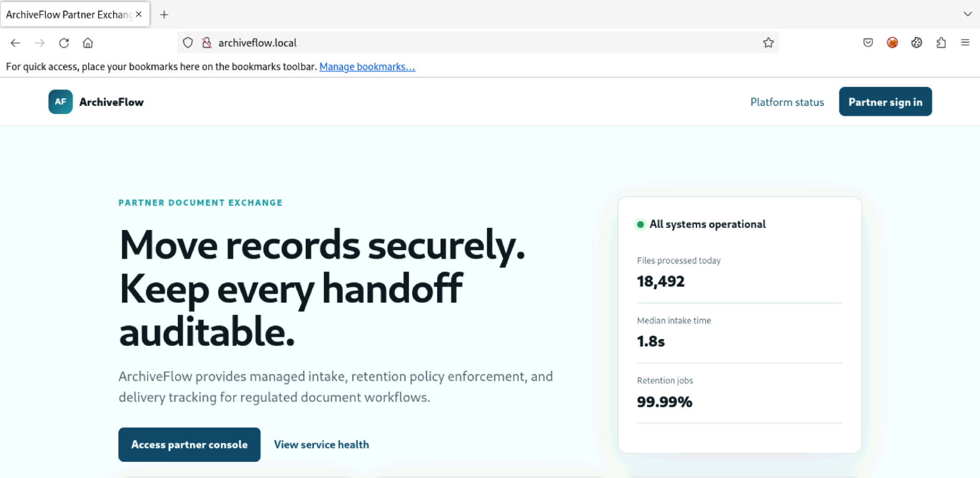Open the Extensions puzzle piece menu
The width and height of the screenshot is (980, 478).
941,43
